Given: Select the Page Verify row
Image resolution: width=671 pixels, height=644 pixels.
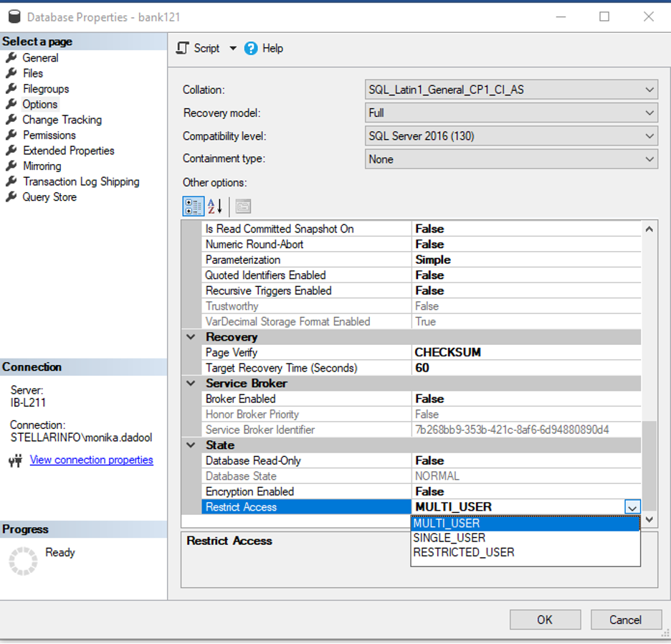Looking at the screenshot, I should click(x=421, y=352).
